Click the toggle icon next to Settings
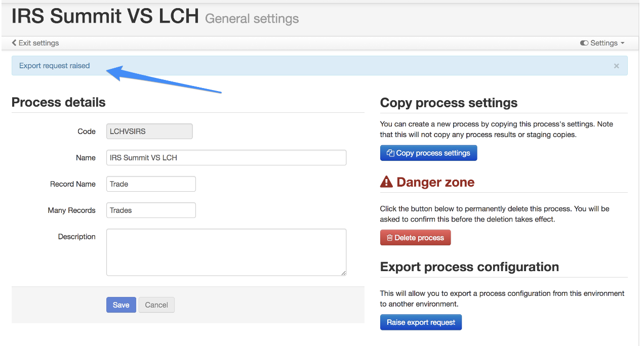This screenshot has height=346, width=644. tap(584, 43)
